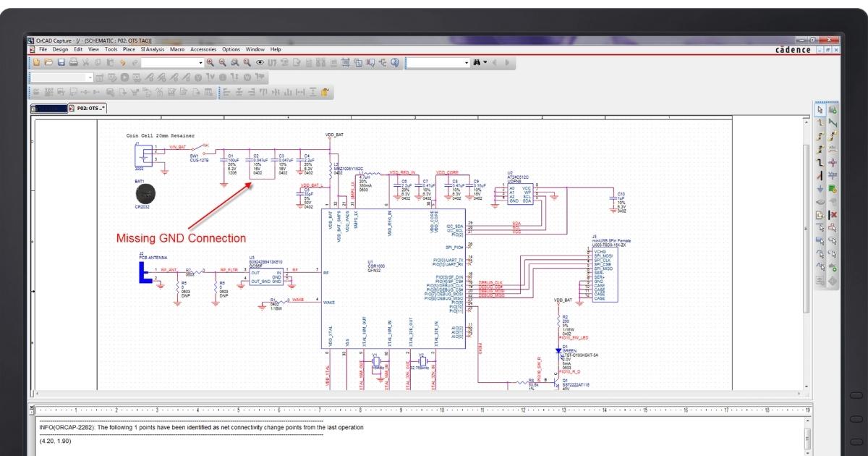
Task: Save the schematic with the floppy disk icon
Action: (x=61, y=62)
